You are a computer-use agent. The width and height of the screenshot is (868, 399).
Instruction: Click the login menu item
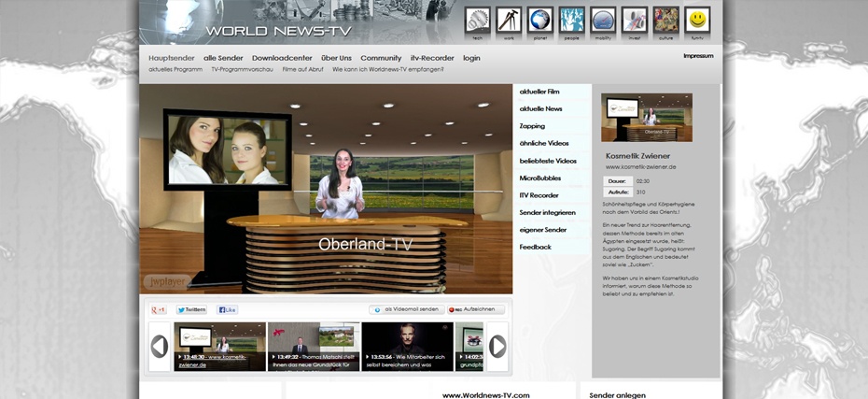tap(471, 58)
